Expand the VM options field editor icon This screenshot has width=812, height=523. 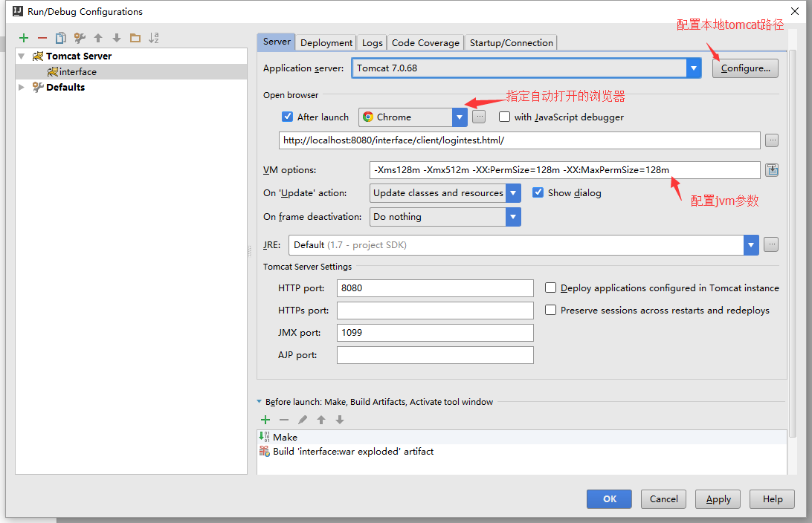772,169
